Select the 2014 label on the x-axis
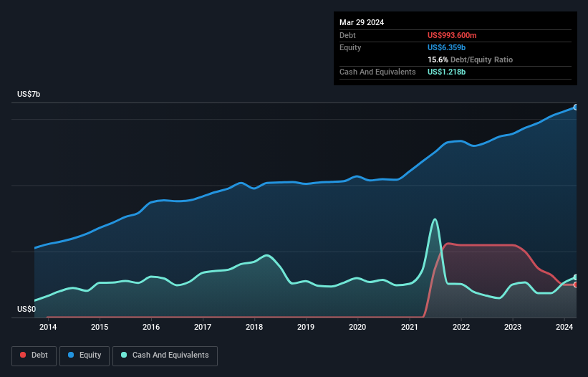 (48, 327)
